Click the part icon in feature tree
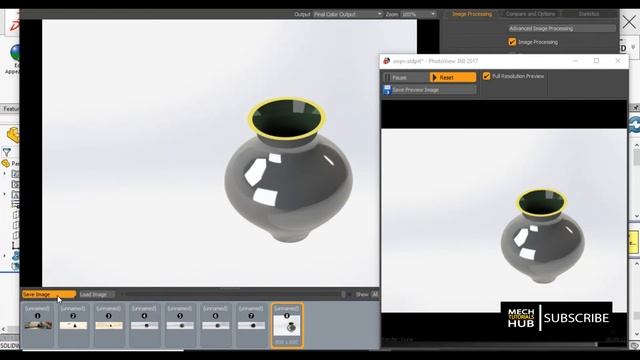Viewport: 640px width, 360px height. click(x=6, y=164)
